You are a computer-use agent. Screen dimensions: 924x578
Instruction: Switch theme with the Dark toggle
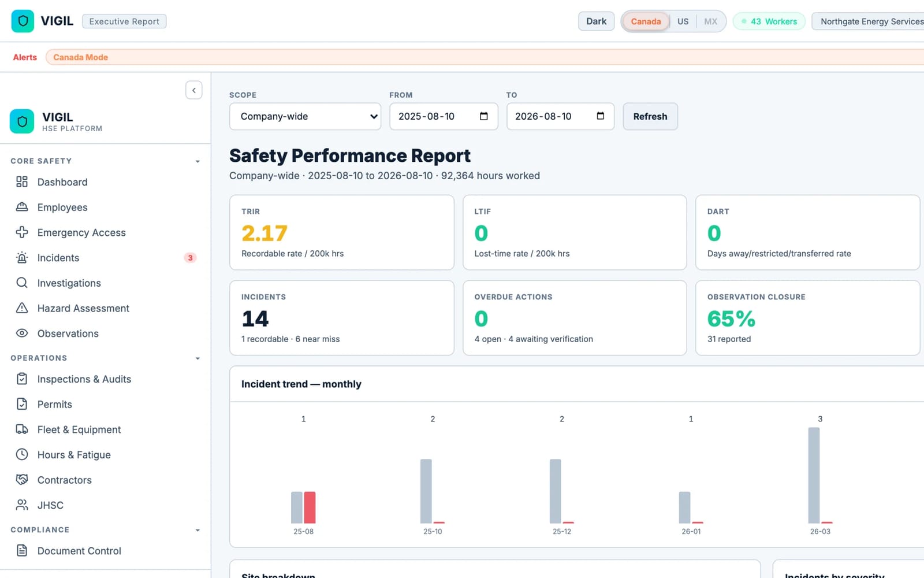pyautogui.click(x=596, y=21)
